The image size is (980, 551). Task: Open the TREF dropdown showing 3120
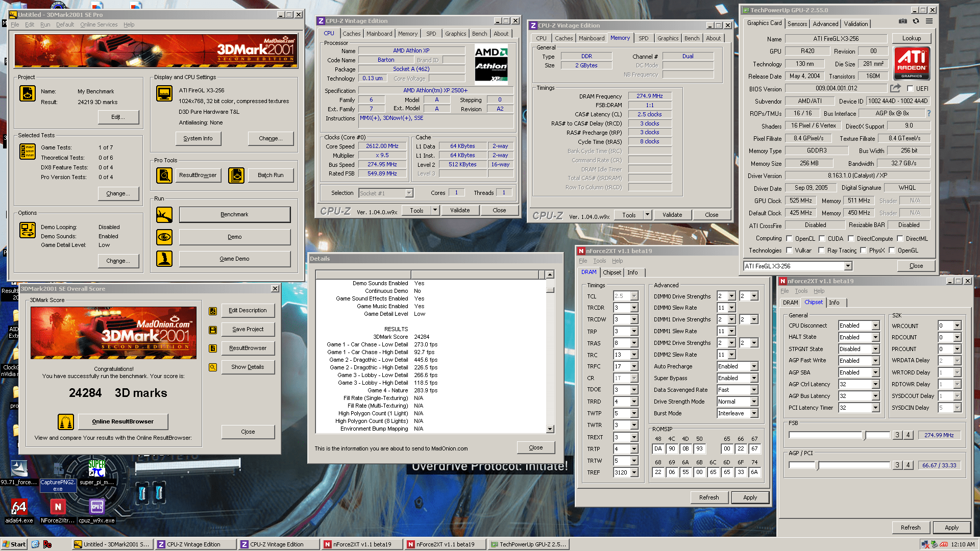point(634,472)
